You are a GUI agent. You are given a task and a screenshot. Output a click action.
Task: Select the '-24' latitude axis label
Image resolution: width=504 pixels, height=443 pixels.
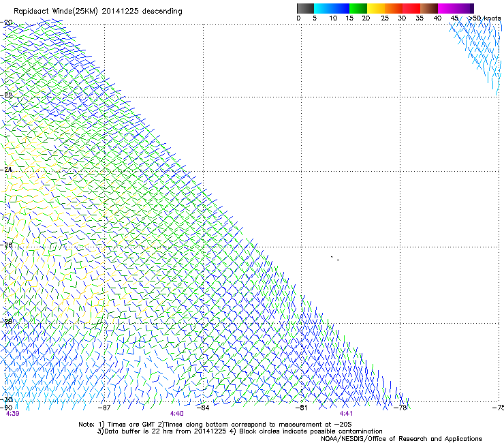(6, 169)
